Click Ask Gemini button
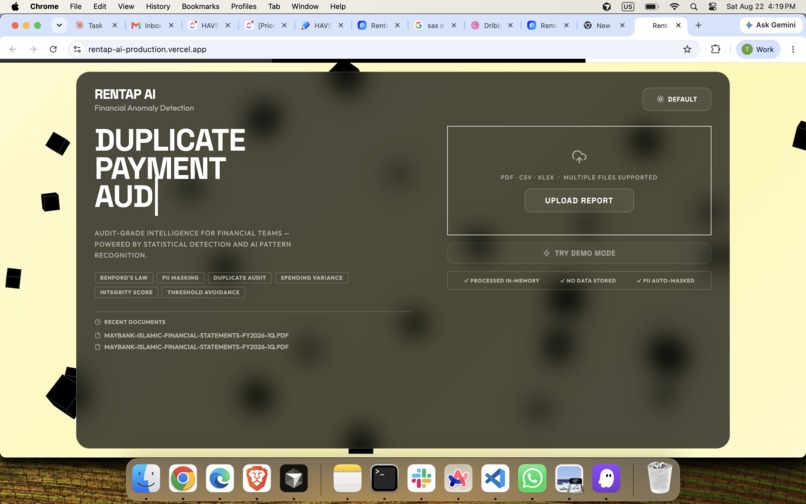 pos(771,25)
